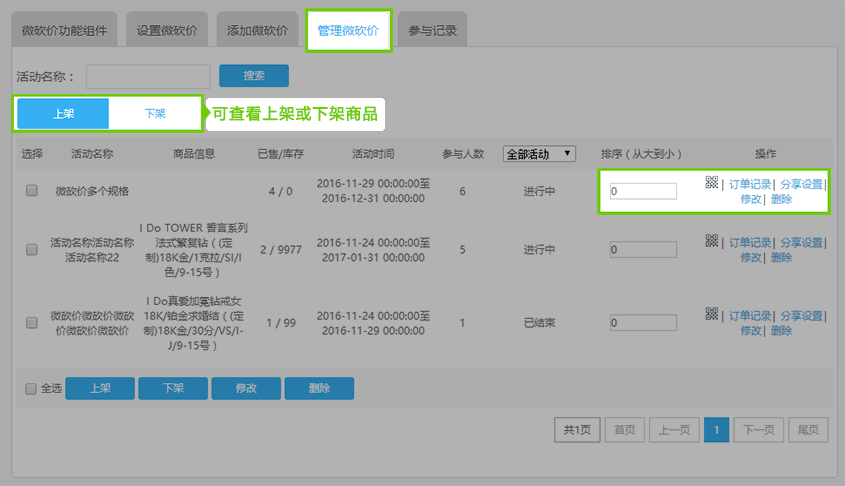The image size is (845, 486).
Task: Tick checkbox for 微砍价多个规格 row
Action: pos(32,191)
